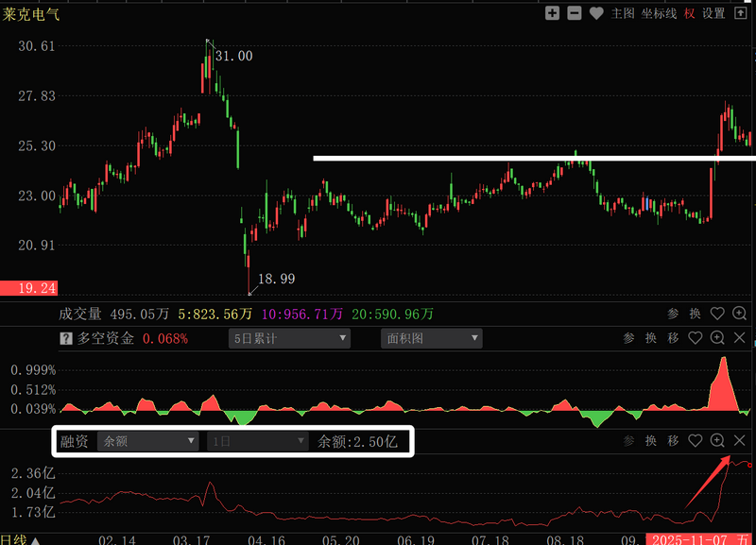Toggle 坐标线 coordinate lines display

(659, 13)
